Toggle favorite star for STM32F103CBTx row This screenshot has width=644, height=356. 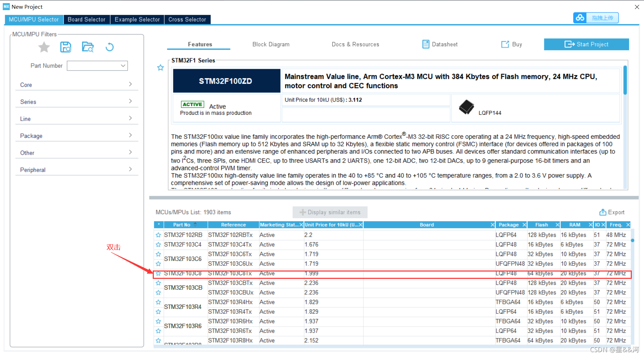pos(158,283)
